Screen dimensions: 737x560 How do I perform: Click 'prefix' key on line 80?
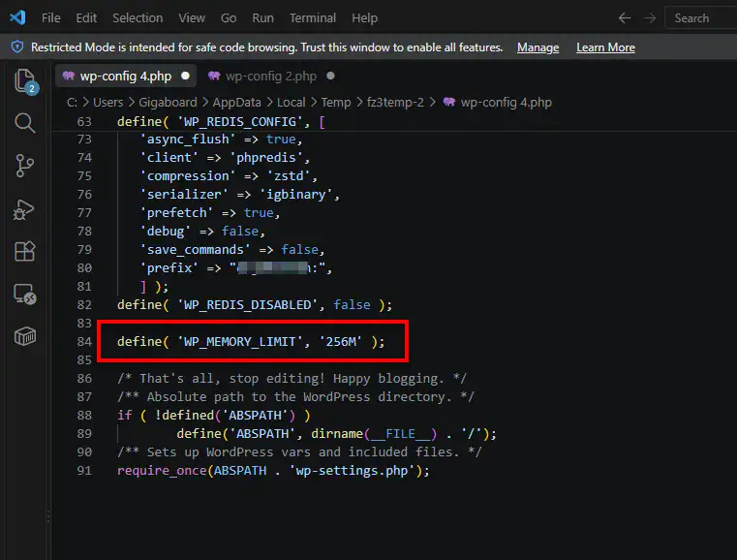pyautogui.click(x=169, y=268)
